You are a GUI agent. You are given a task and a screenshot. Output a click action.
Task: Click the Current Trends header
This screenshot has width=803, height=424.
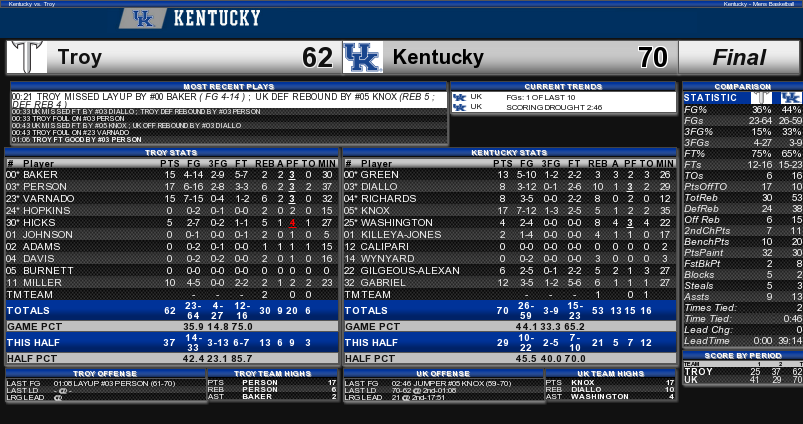coord(563,87)
